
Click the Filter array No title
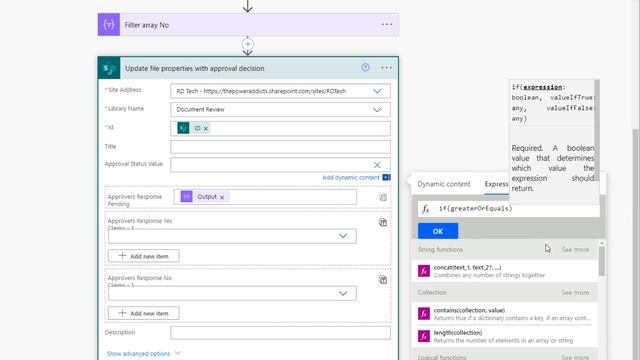point(147,25)
